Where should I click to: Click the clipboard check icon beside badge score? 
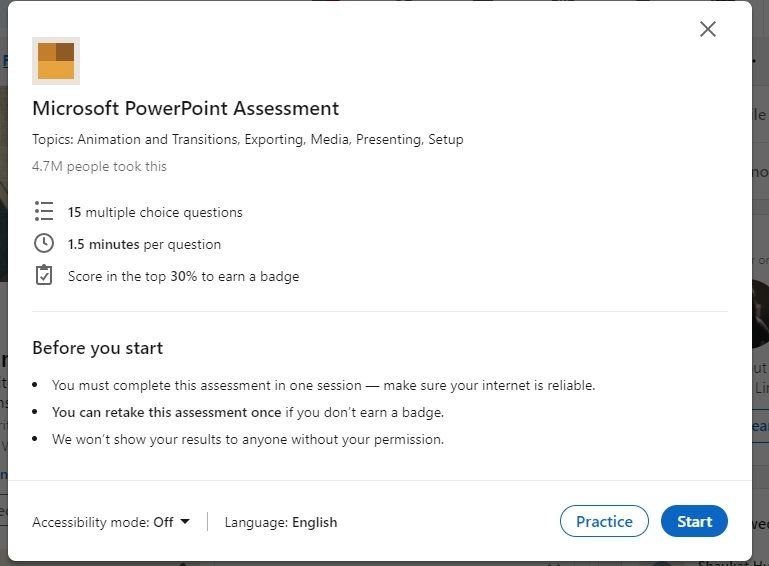coord(43,275)
